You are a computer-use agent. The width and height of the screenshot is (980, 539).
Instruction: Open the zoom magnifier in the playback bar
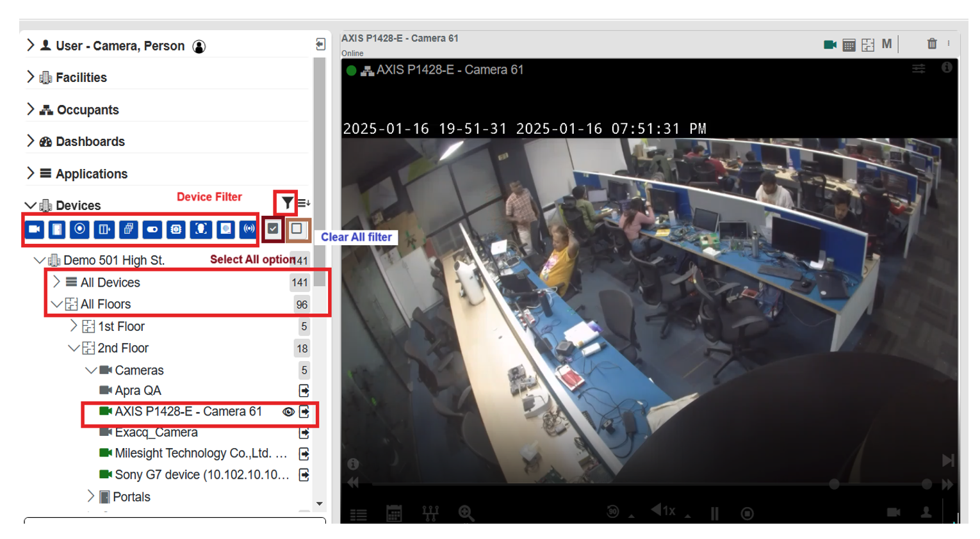click(466, 513)
